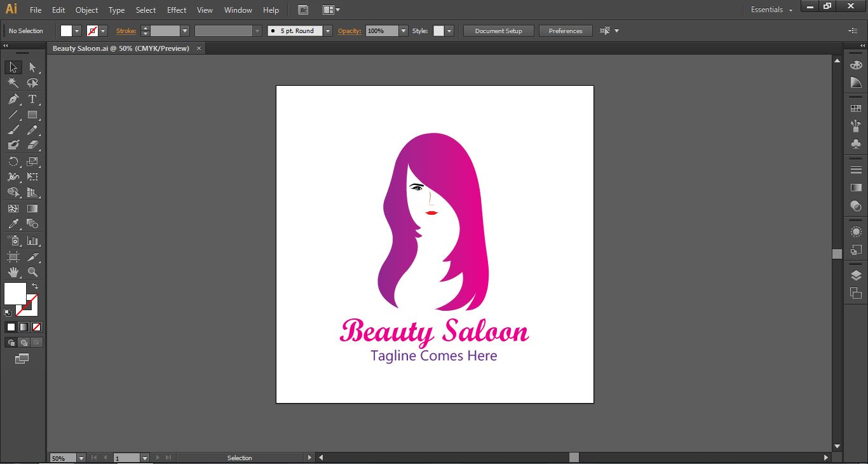Screen dimensions: 868x464
Task: Set paint mode to None
Action: 37,327
